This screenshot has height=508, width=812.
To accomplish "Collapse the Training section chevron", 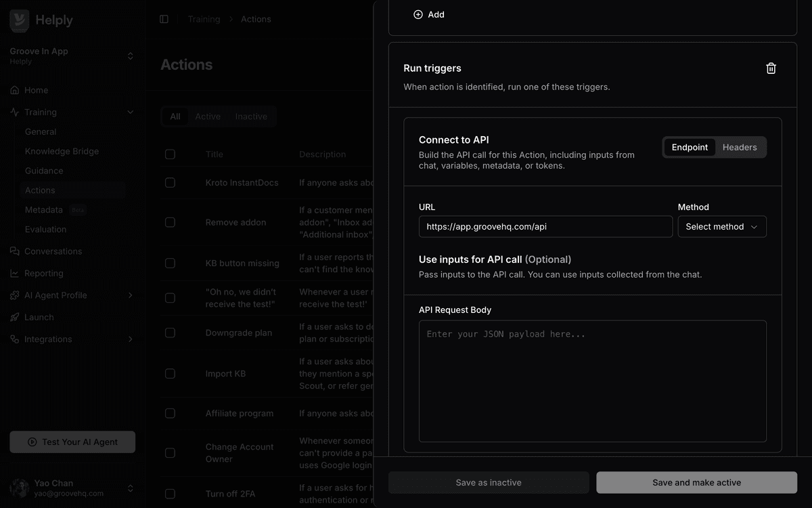I will click(x=131, y=112).
